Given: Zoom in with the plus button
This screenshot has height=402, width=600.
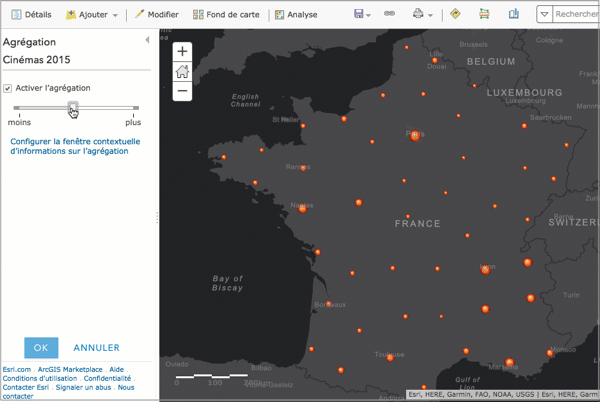Looking at the screenshot, I should (182, 51).
